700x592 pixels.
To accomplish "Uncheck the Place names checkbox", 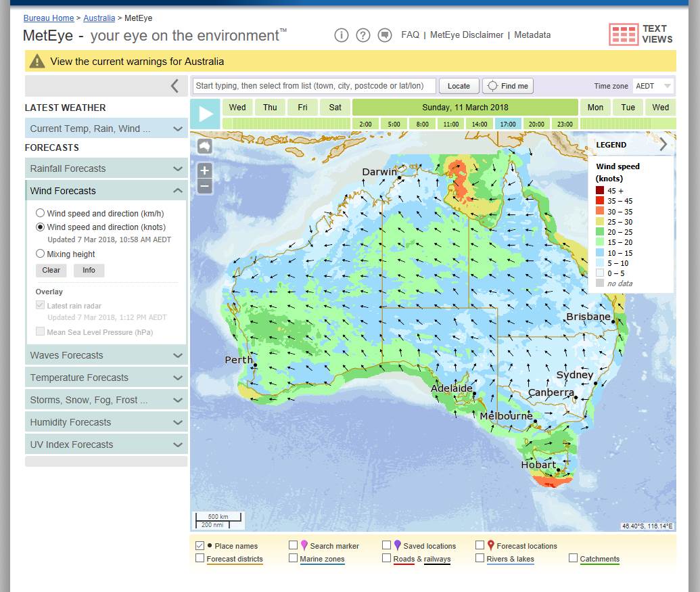I will pos(200,545).
